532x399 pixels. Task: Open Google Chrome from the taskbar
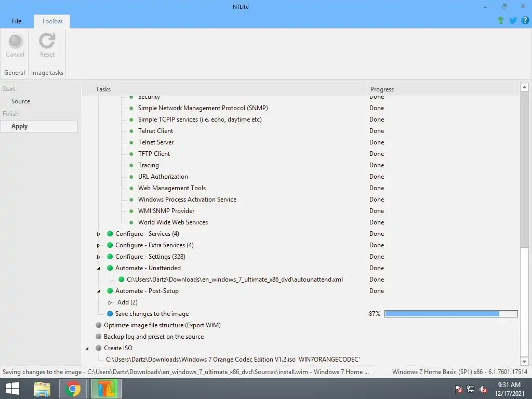[x=73, y=389]
